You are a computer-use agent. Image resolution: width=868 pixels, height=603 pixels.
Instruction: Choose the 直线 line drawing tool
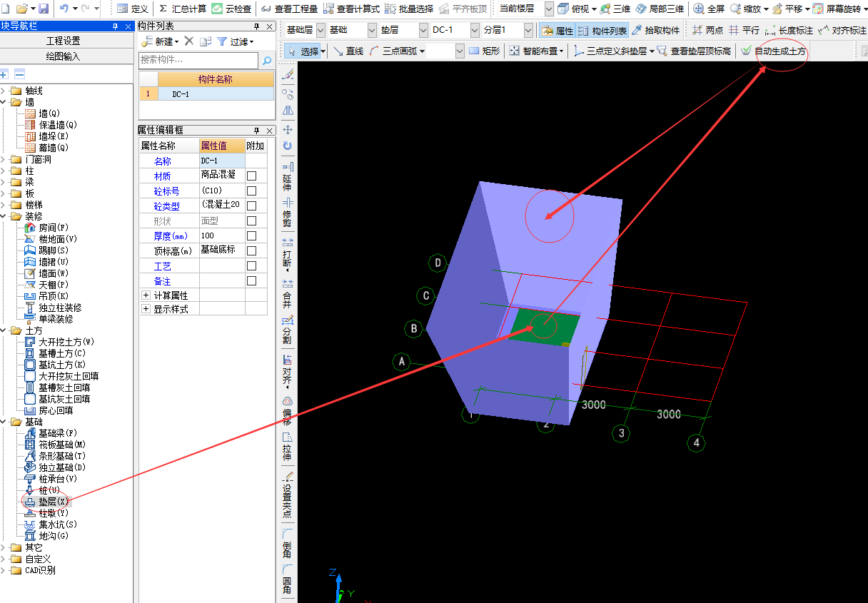tap(348, 51)
